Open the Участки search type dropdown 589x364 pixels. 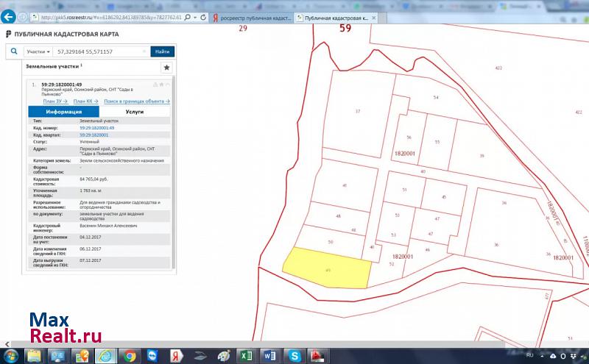coord(38,51)
